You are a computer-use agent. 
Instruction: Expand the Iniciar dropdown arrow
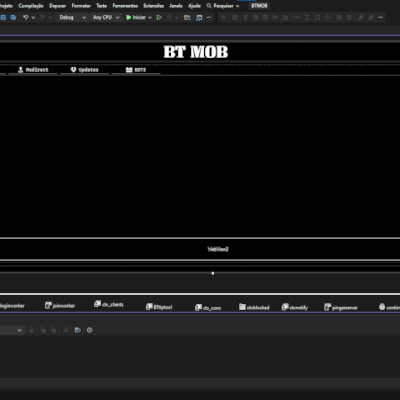click(150, 17)
